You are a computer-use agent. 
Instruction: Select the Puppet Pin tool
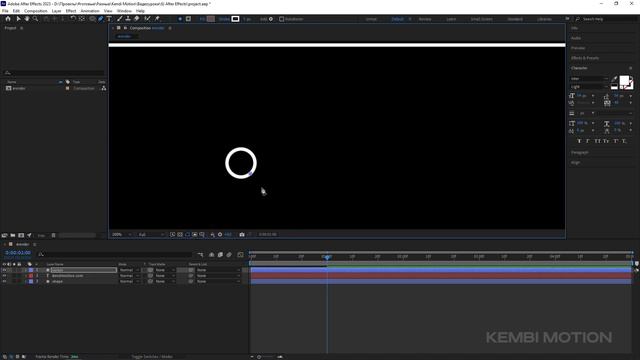(x=157, y=19)
